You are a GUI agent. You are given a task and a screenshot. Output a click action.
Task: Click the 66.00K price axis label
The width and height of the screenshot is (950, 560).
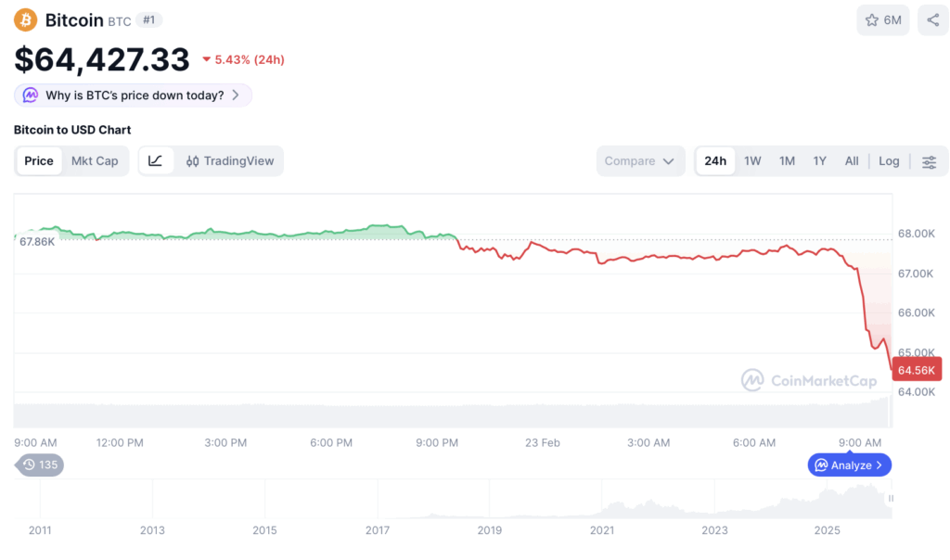916,312
